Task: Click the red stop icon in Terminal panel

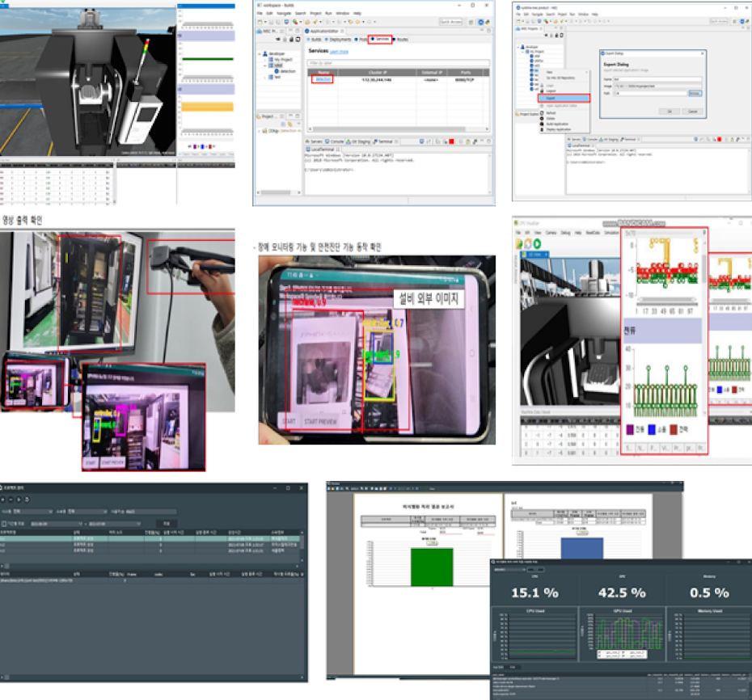Action: (450, 141)
